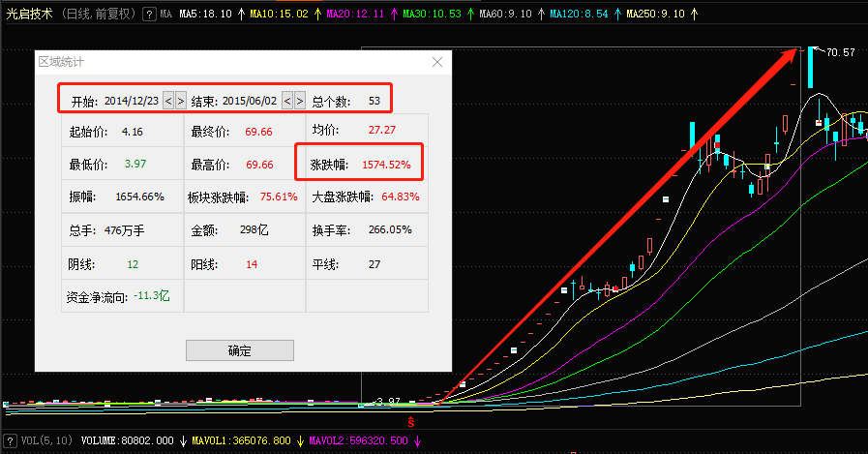The height and width of the screenshot is (454, 868).
Task: Select the MA20 magenta indicator label
Action: click(x=355, y=15)
